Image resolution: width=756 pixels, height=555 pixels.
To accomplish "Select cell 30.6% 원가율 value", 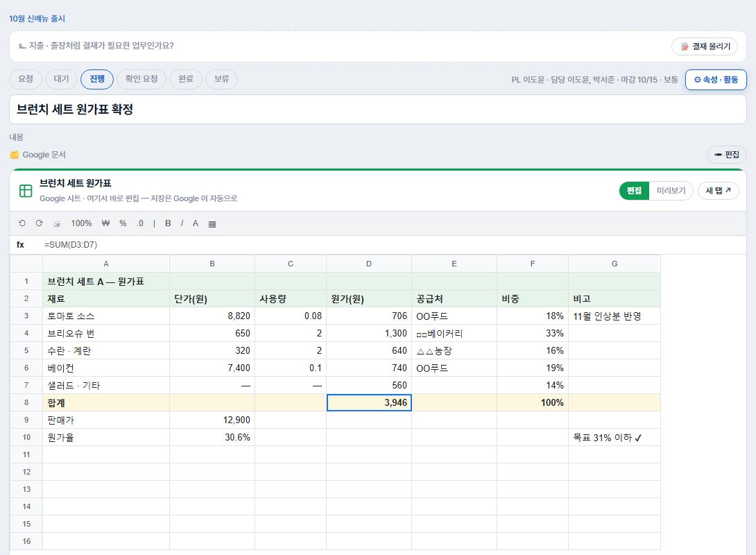I will [212, 437].
